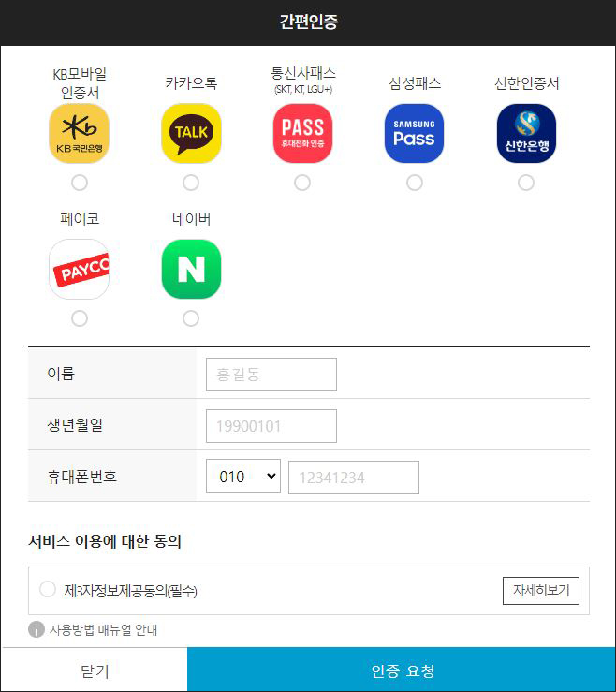Focus the 이름 input field
Screen dimensions: 616x692
(271, 375)
